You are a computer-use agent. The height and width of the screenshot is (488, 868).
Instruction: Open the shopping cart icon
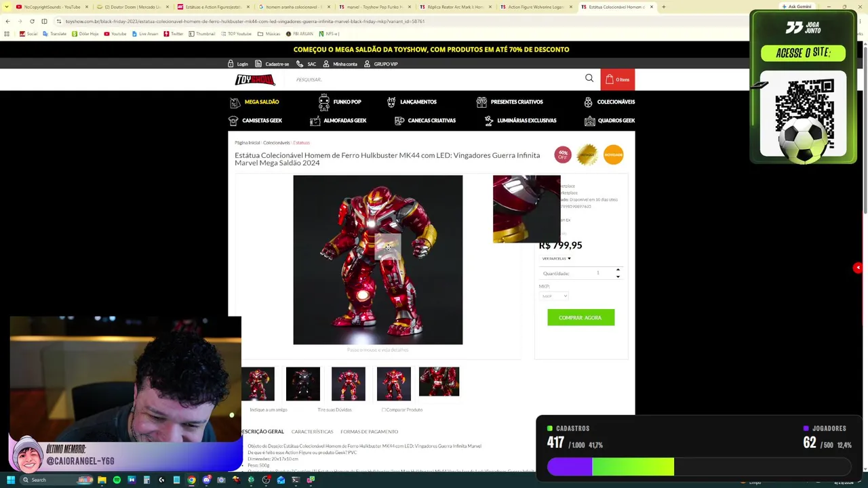610,79
